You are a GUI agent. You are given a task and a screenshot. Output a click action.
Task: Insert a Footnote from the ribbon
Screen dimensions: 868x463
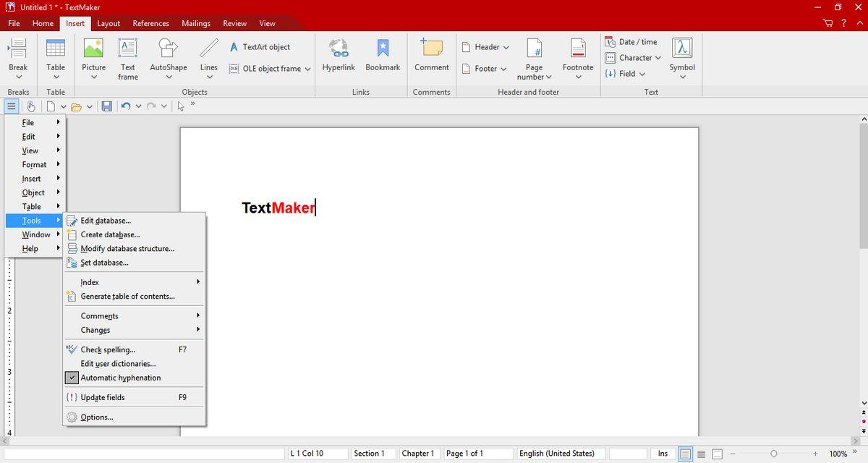pos(578,57)
